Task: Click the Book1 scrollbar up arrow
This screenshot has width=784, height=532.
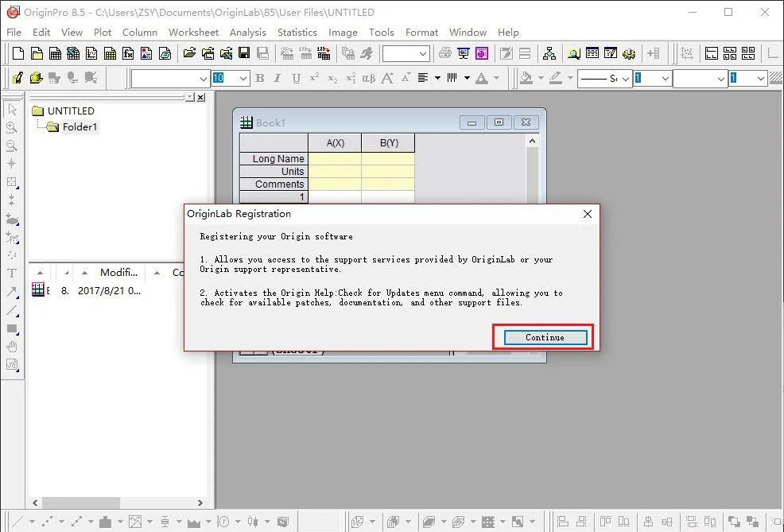Action: click(532, 142)
